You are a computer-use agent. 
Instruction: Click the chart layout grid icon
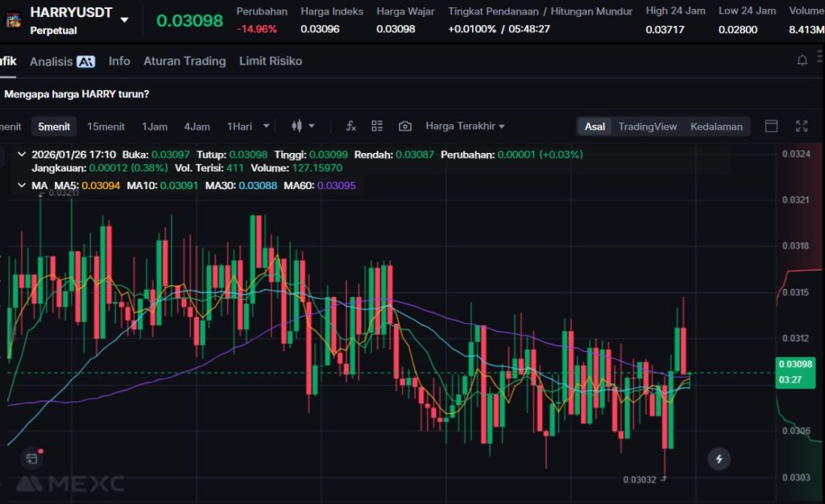tap(377, 126)
